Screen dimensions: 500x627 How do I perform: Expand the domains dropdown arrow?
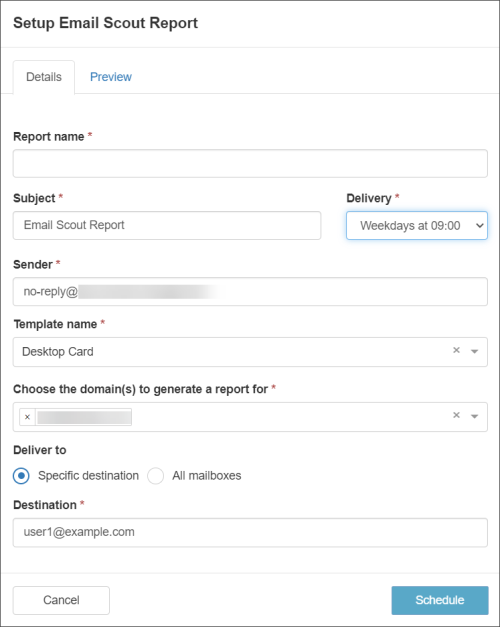474,416
